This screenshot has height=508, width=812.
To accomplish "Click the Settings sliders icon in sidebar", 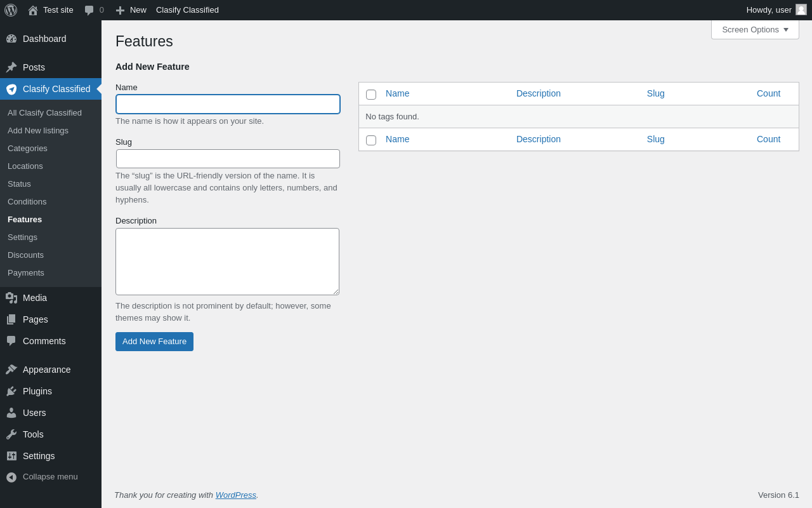I will 11,456.
